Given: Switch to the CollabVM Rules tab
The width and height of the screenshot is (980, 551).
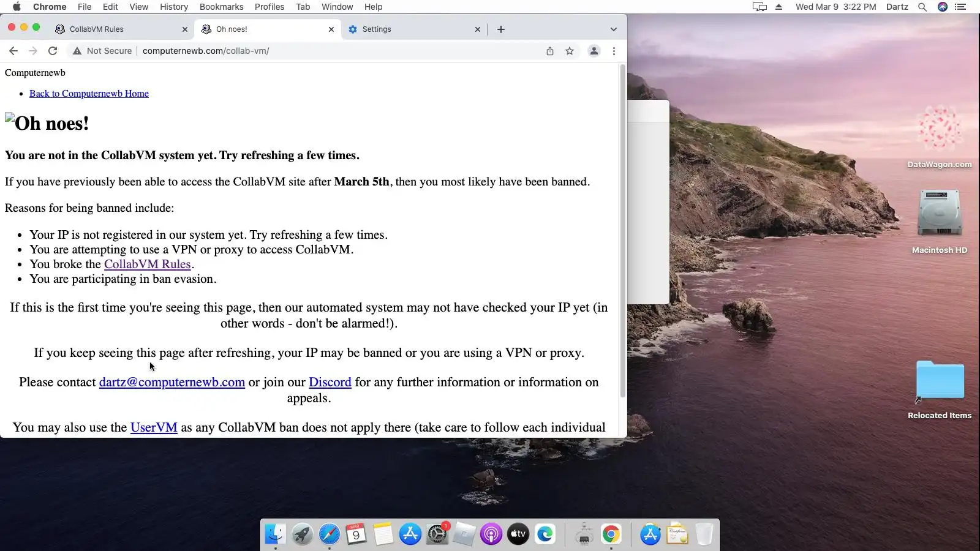Looking at the screenshot, I should tap(121, 29).
